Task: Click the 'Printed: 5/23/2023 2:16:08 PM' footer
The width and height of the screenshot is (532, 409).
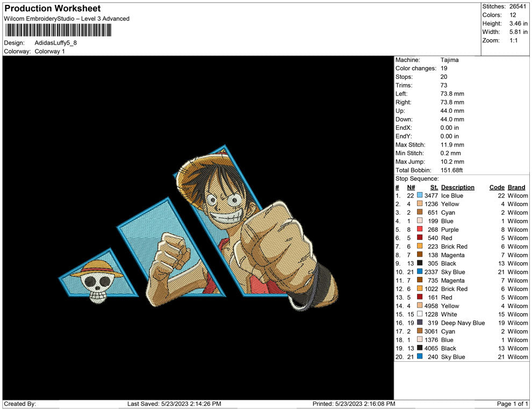Action: pyautogui.click(x=354, y=404)
